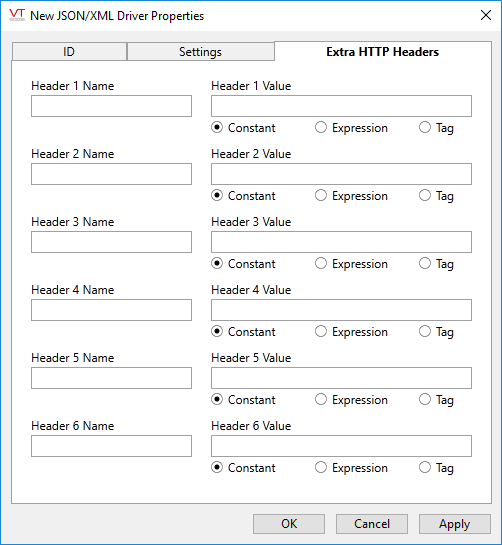Screen dimensions: 502x545
Task: Focus the Header 2 Value field
Action: (x=341, y=174)
